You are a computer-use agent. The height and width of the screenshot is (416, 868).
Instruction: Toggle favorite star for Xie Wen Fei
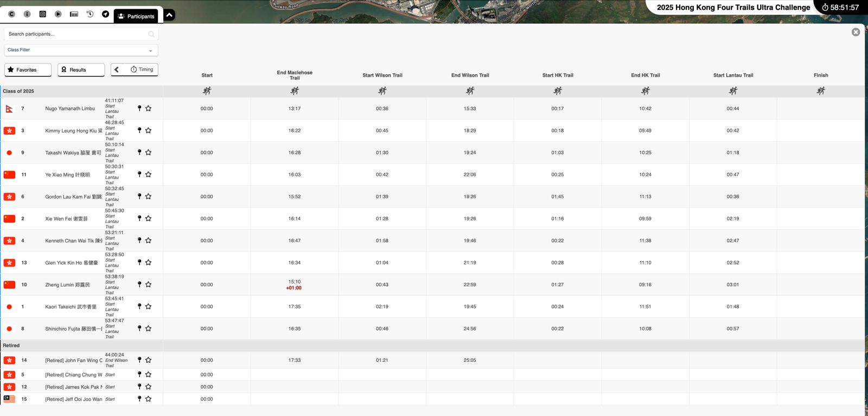click(x=148, y=218)
